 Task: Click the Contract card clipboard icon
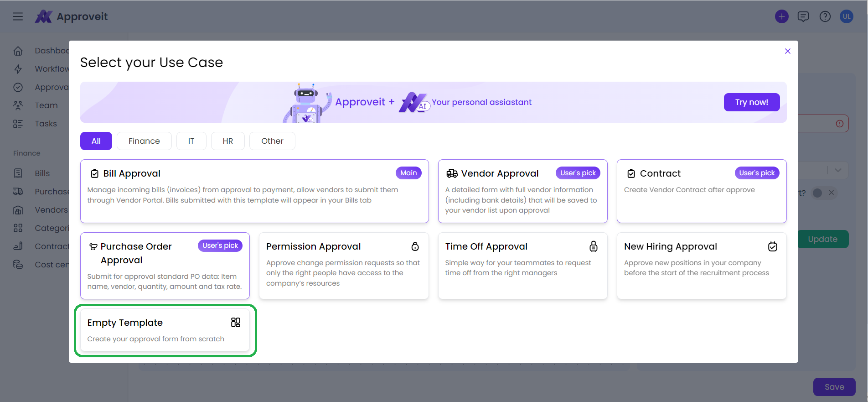631,173
